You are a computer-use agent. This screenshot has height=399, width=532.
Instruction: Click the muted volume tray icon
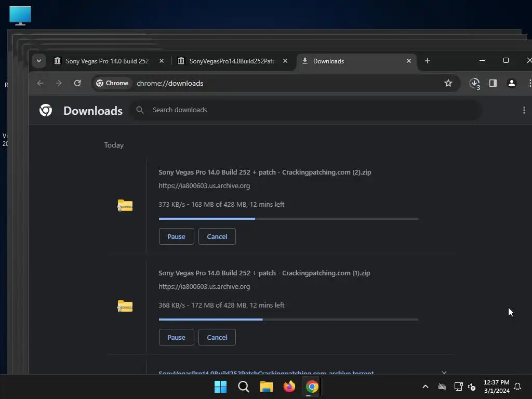(472, 387)
